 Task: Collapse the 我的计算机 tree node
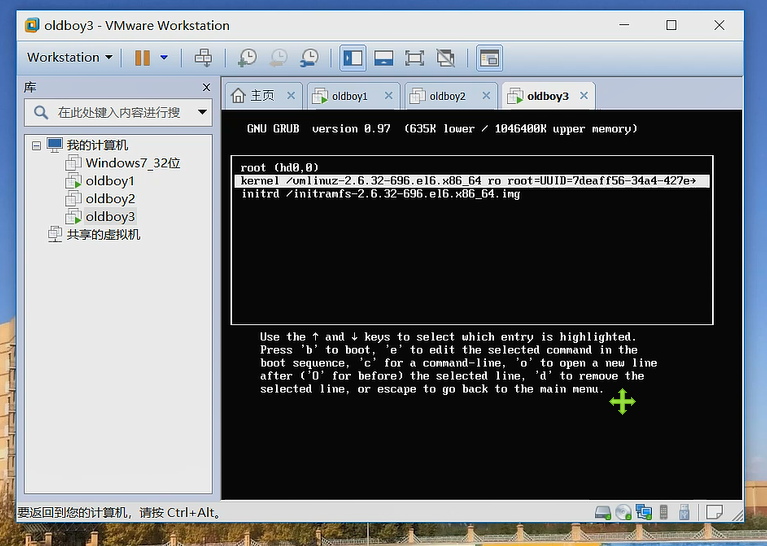coord(36,145)
